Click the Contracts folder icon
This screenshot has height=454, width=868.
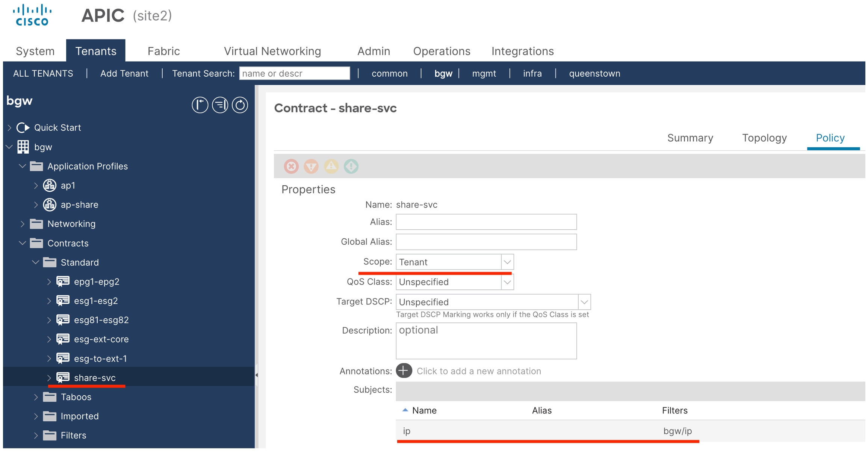(x=36, y=243)
